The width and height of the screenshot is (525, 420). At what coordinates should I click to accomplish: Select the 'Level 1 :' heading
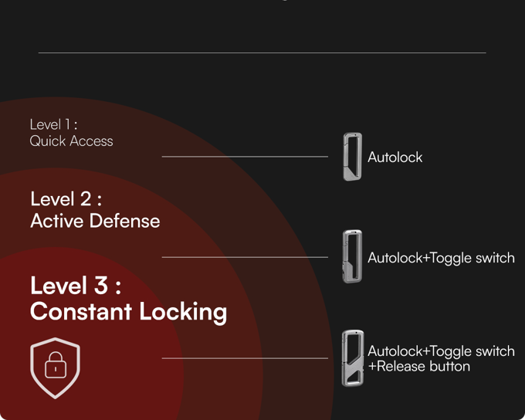pos(53,124)
